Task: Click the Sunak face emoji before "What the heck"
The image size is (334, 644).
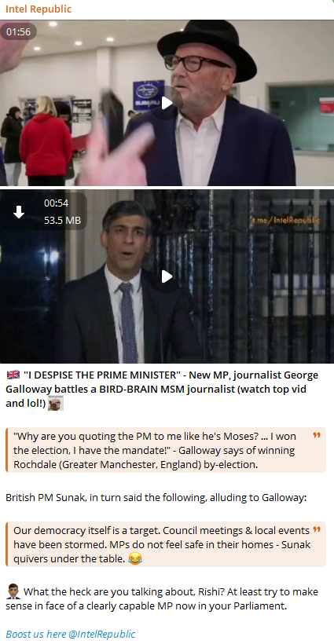Action: click(x=13, y=592)
